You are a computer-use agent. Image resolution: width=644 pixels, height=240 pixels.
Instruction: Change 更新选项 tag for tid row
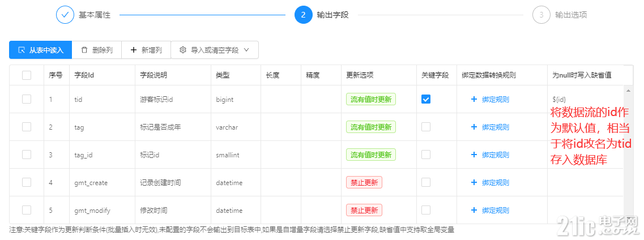371,99
